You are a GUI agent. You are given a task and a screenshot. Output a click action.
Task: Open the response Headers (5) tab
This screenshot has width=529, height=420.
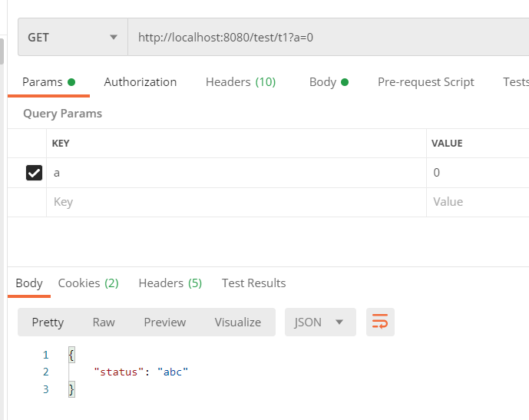[x=170, y=283]
